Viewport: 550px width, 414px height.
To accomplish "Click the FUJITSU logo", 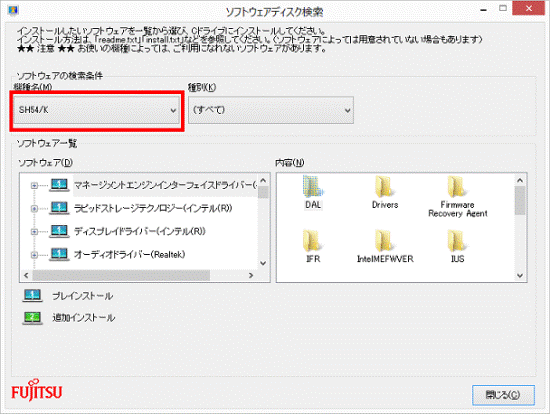I will click(x=36, y=390).
